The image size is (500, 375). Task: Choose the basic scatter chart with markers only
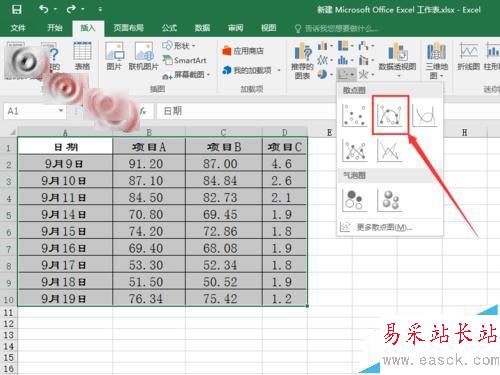(x=355, y=115)
